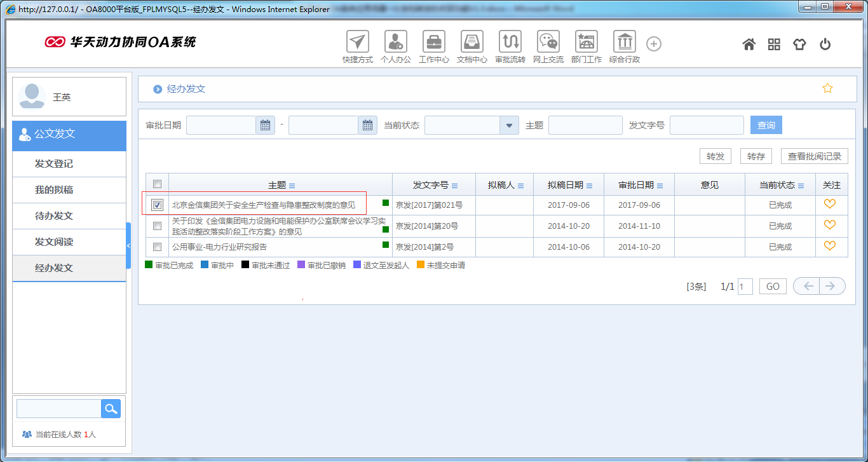This screenshot has height=462, width=868.
Task: Open the 当前状态 dropdown
Action: click(x=508, y=125)
